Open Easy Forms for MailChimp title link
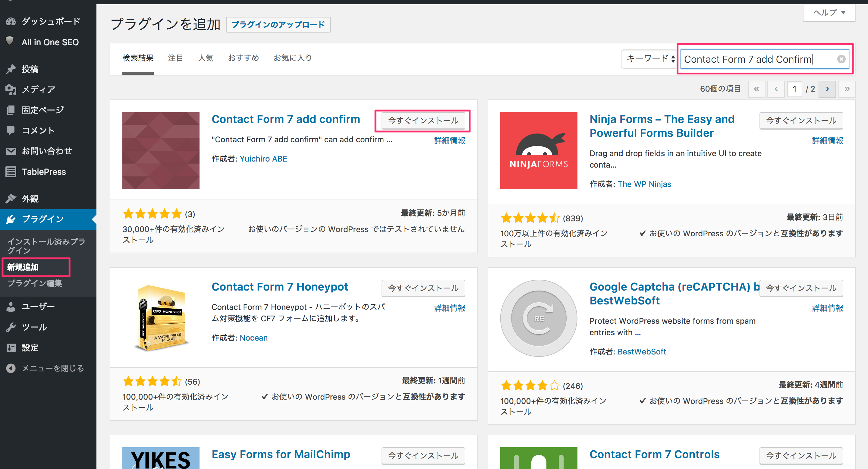The width and height of the screenshot is (868, 469). click(x=281, y=454)
